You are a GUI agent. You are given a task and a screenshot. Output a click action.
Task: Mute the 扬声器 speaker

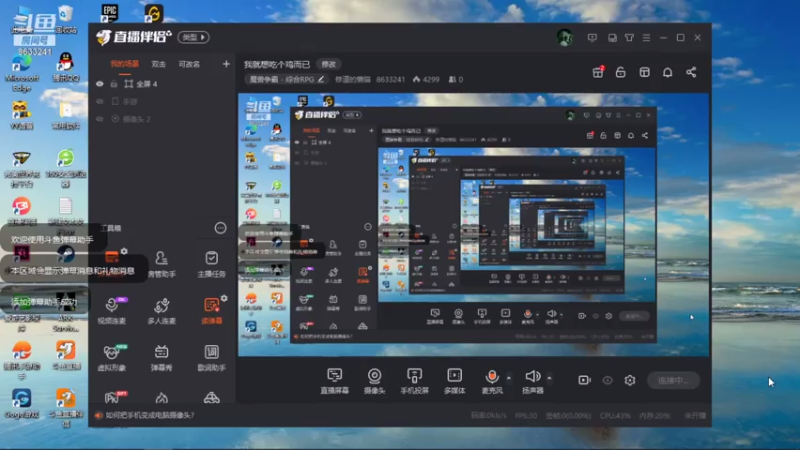pos(532,377)
